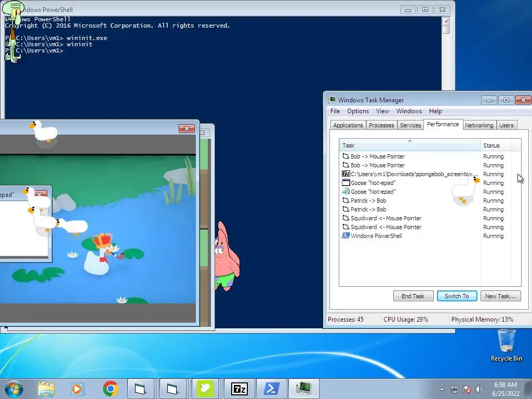Viewport: 532px width, 399px height.
Task: Open File Explorer from the taskbar
Action: (46, 389)
